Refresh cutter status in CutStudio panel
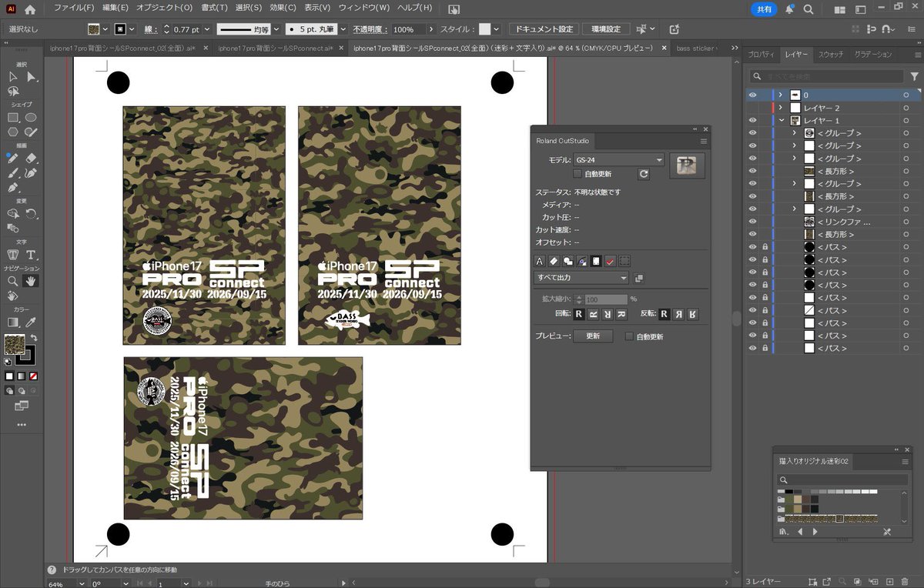 [x=644, y=175]
